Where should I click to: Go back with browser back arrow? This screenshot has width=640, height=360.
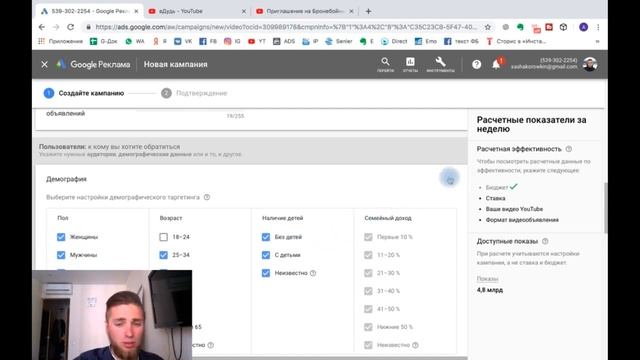click(42, 27)
